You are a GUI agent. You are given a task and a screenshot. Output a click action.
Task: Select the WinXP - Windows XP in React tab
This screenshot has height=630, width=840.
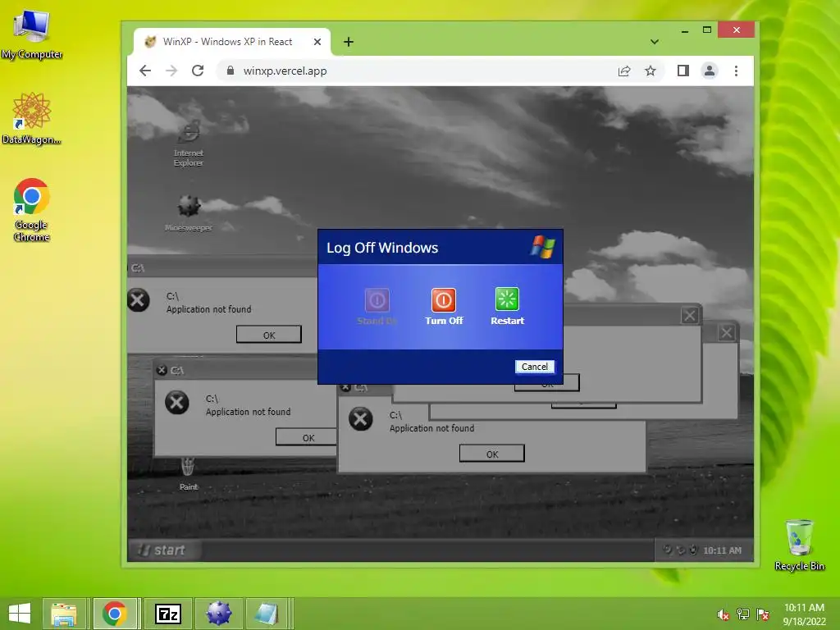pos(231,42)
